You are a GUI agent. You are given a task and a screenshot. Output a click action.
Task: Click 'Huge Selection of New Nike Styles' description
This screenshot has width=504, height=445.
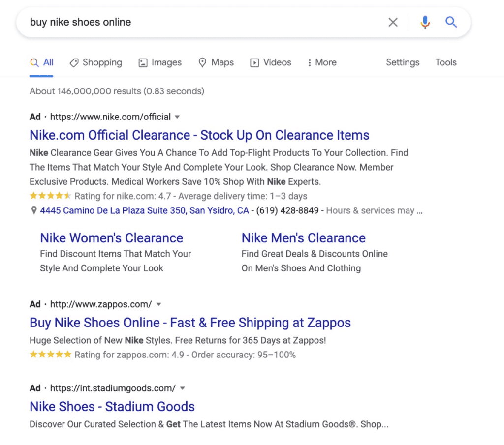click(100, 340)
